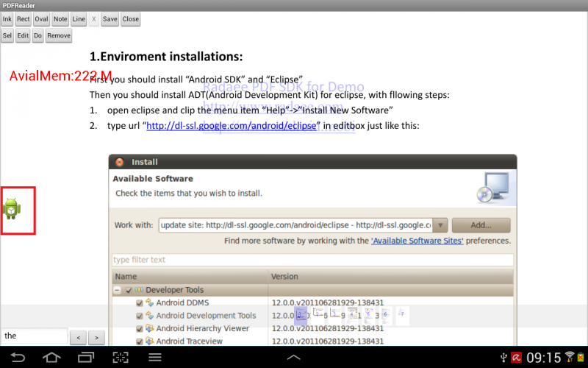The width and height of the screenshot is (588, 368).
Task: Tap the Android robot icon
Action: click(12, 209)
